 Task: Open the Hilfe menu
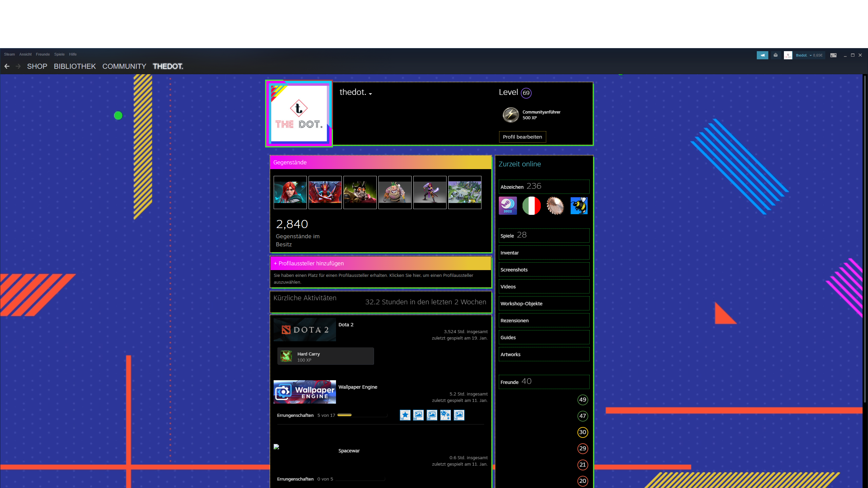click(73, 54)
